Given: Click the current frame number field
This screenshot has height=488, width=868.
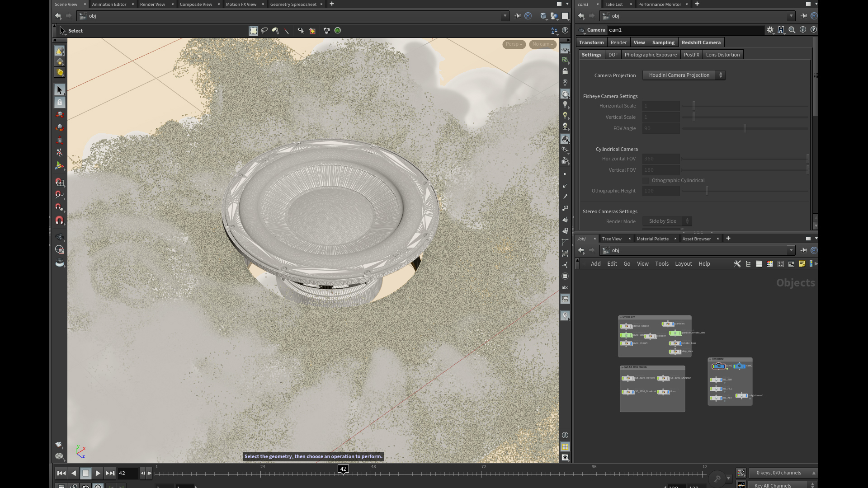Looking at the screenshot, I should (x=127, y=473).
